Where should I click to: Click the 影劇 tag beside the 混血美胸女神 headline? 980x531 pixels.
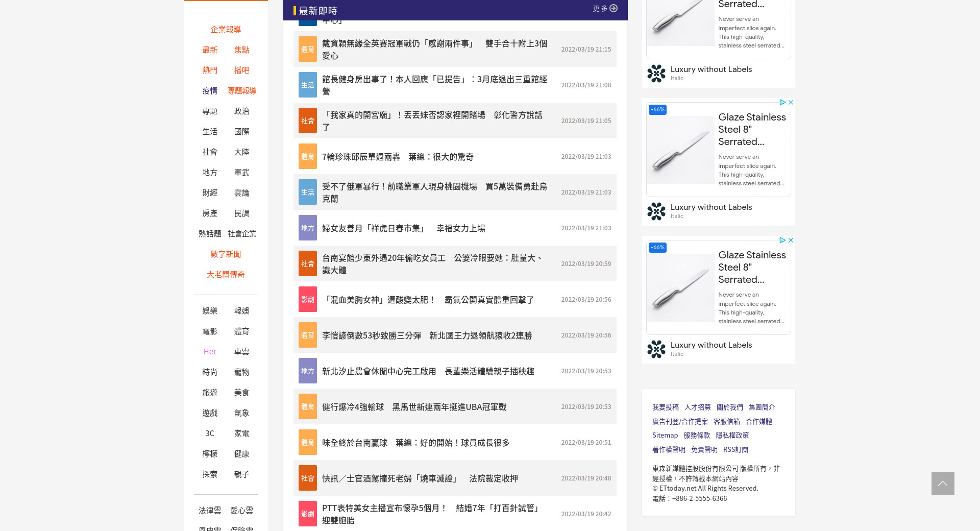tap(307, 300)
